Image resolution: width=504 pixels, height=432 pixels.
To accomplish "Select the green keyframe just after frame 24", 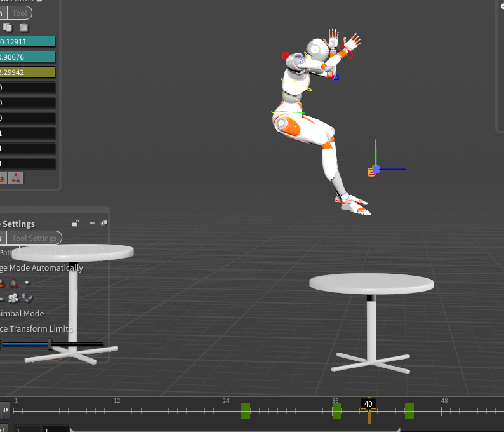I will [246, 412].
